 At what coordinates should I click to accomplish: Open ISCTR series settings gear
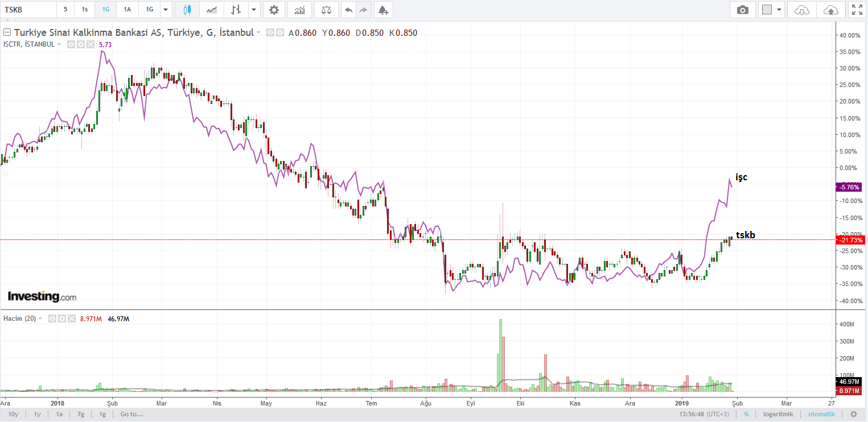81,44
